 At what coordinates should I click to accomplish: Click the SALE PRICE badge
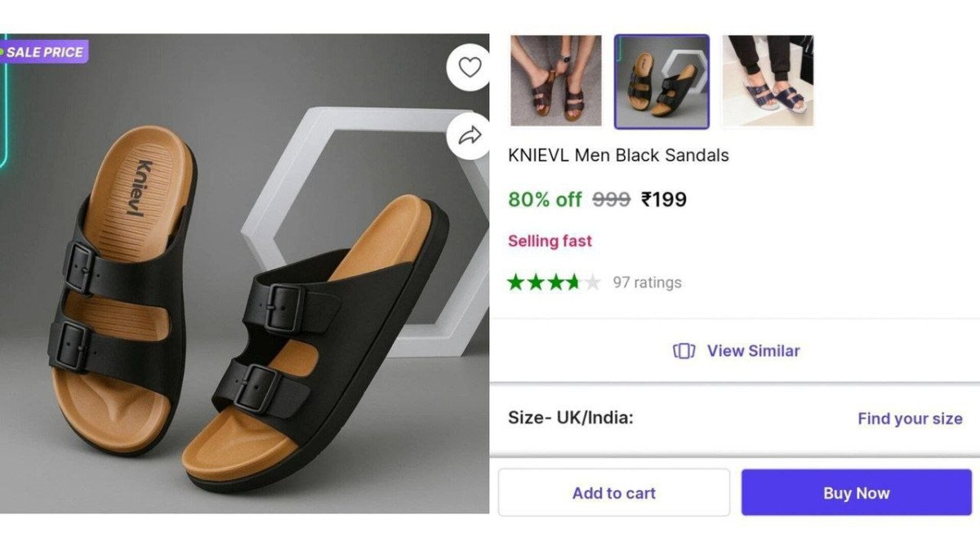[x=44, y=52]
